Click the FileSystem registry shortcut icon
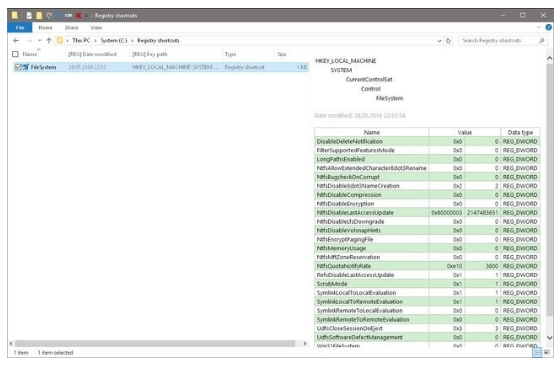 [25, 67]
